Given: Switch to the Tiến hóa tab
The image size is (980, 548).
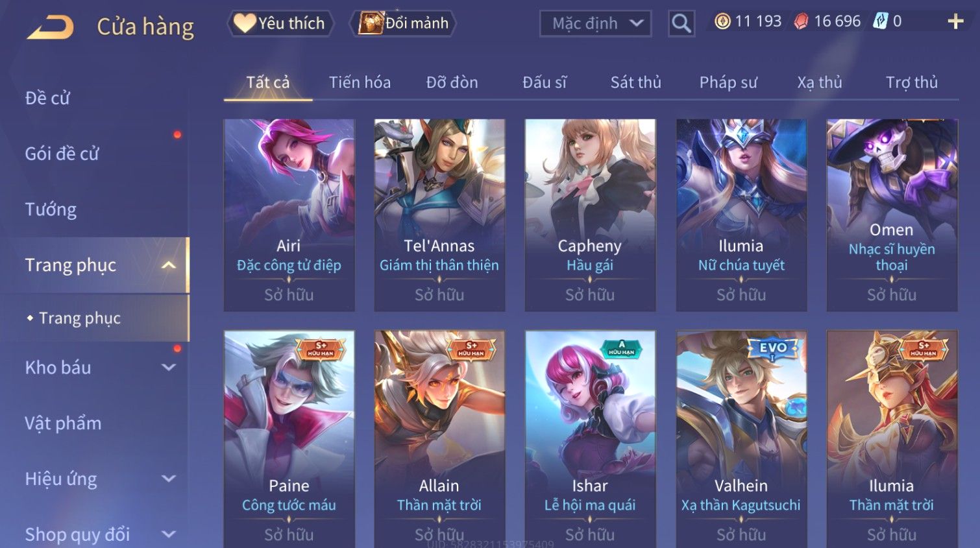Looking at the screenshot, I should click(360, 82).
